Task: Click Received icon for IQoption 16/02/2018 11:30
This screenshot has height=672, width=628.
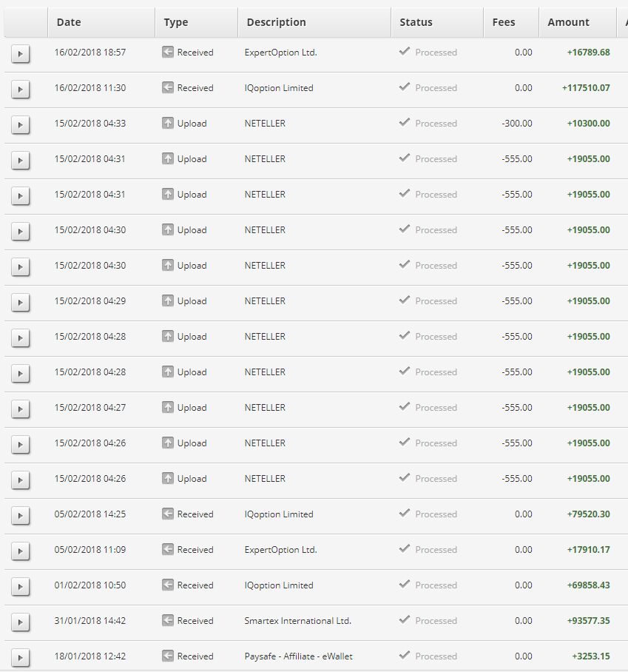Action: point(168,88)
